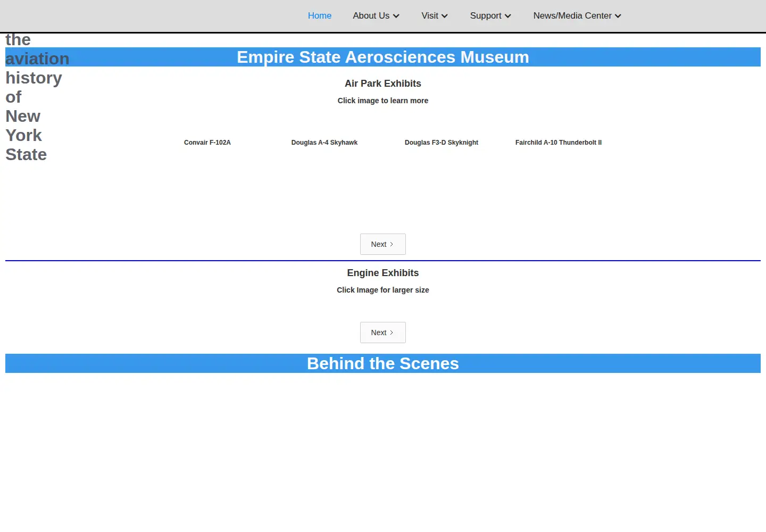766x532 pixels.
Task: Select the Douglas A-4 Skyhawk exhibit caption
Action: point(324,143)
